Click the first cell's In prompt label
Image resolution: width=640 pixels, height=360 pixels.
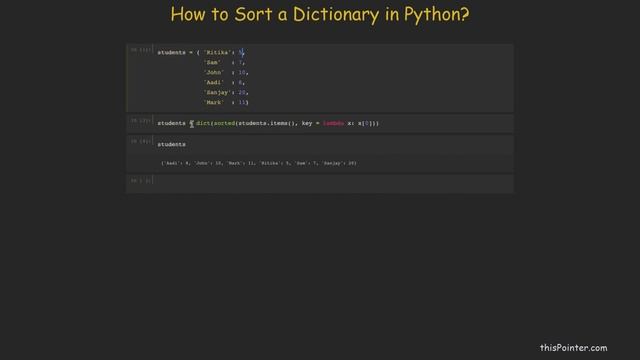[141, 50]
